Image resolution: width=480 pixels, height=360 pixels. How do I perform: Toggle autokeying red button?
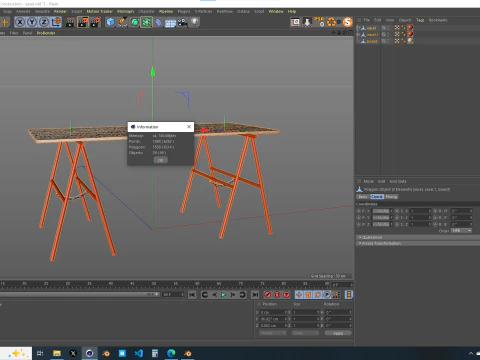[x=277, y=295]
